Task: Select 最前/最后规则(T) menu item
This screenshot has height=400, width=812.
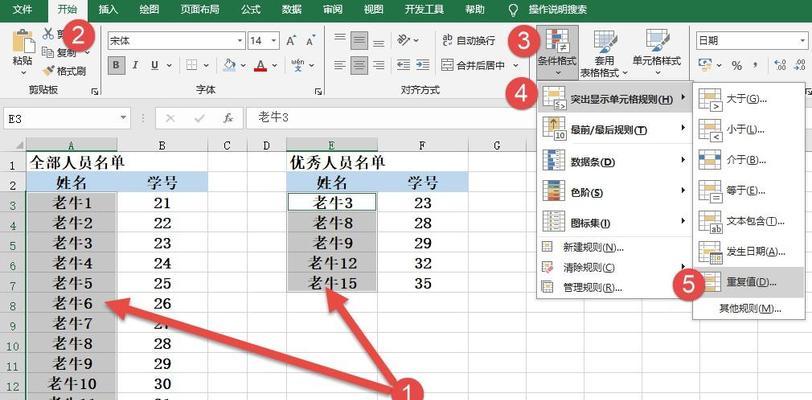Action: click(614, 129)
